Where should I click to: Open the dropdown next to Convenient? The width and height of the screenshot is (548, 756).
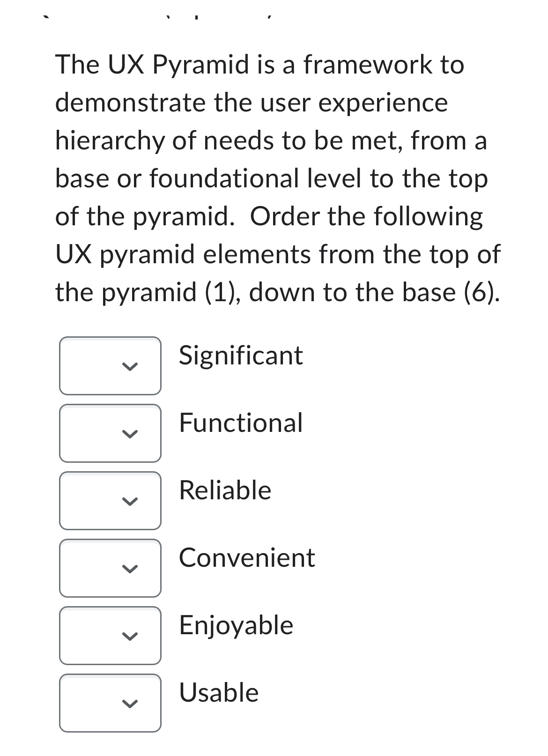pyautogui.click(x=111, y=568)
